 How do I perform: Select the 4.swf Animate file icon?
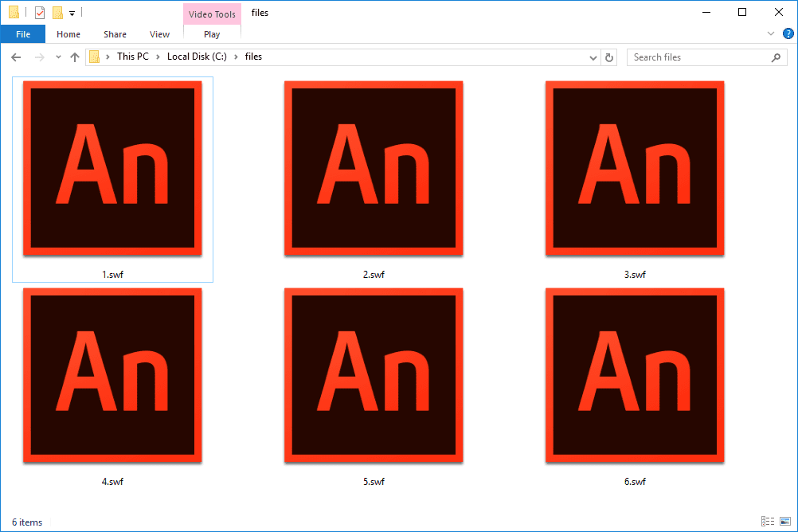[112, 375]
